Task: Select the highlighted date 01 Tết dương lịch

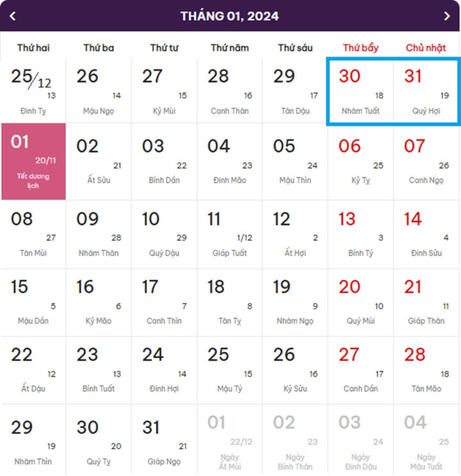Action: tap(33, 161)
